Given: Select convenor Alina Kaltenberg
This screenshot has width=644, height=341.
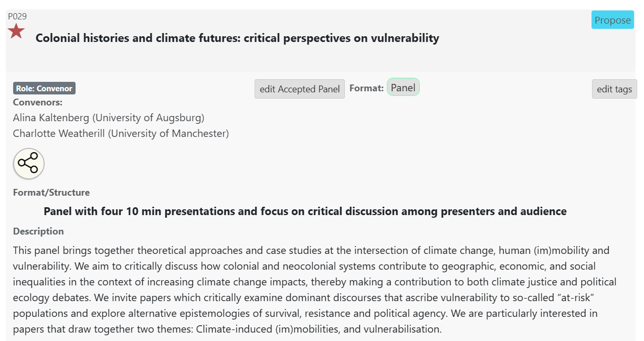Looking at the screenshot, I should point(109,118).
